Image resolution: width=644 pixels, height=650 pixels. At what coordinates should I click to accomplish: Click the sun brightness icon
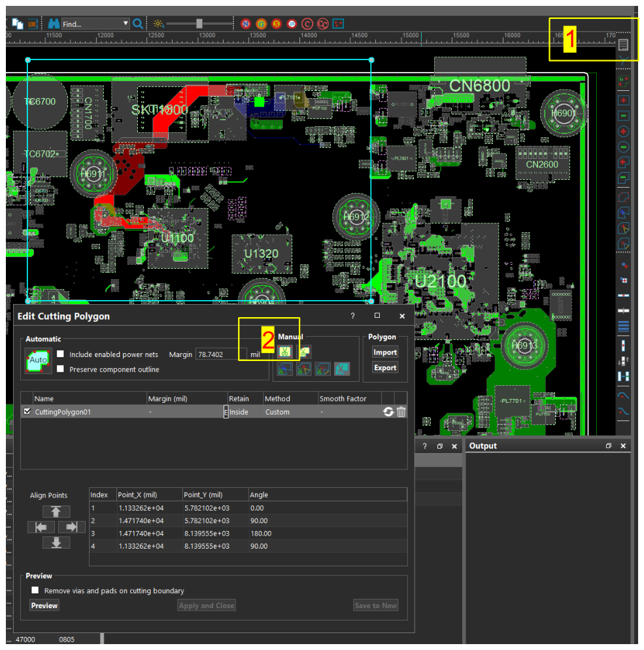point(158,24)
